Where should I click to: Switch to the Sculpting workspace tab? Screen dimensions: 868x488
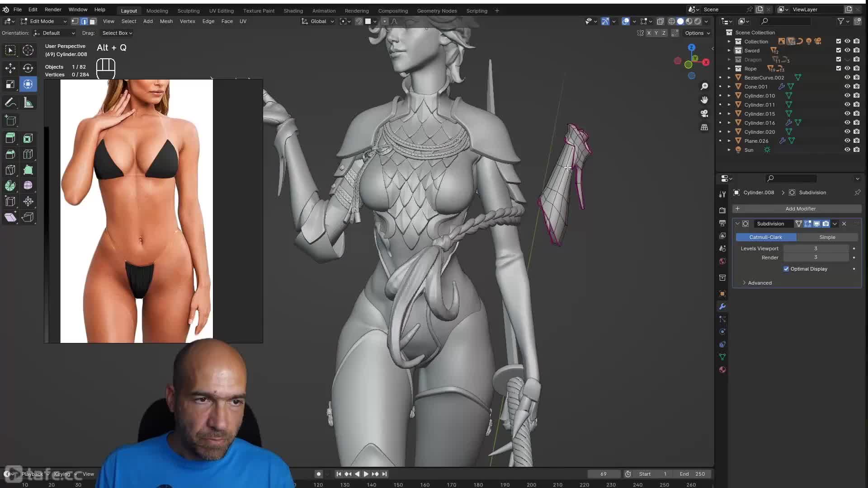coord(189,10)
